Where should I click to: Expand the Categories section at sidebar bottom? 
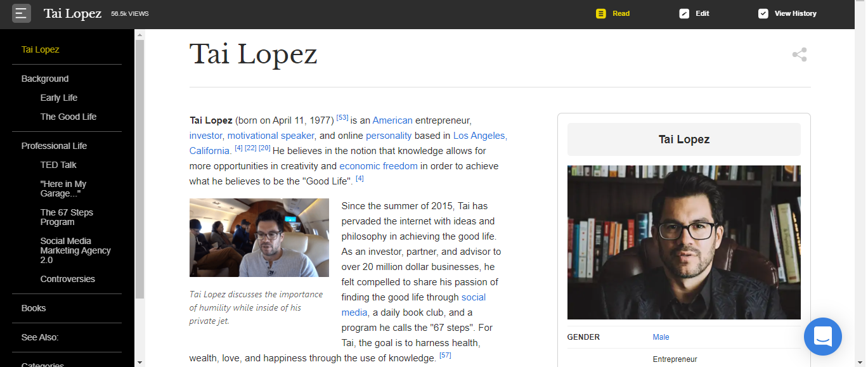[x=42, y=364]
